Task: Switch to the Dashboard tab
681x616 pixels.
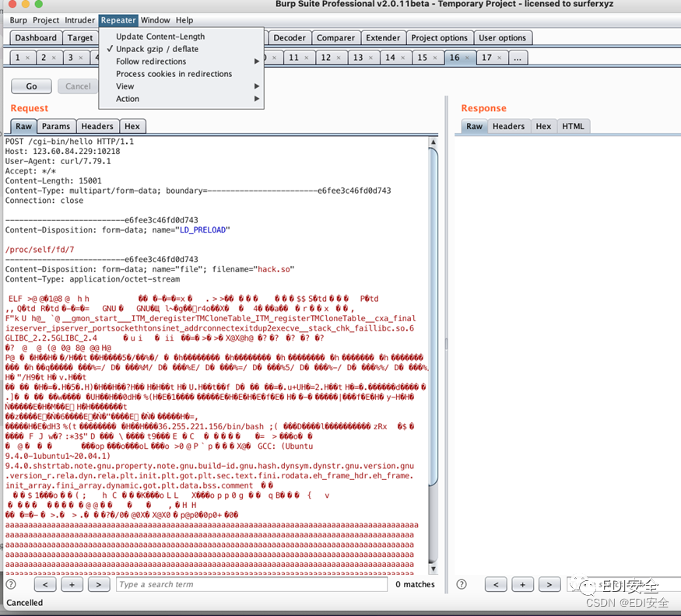Action: (x=36, y=38)
